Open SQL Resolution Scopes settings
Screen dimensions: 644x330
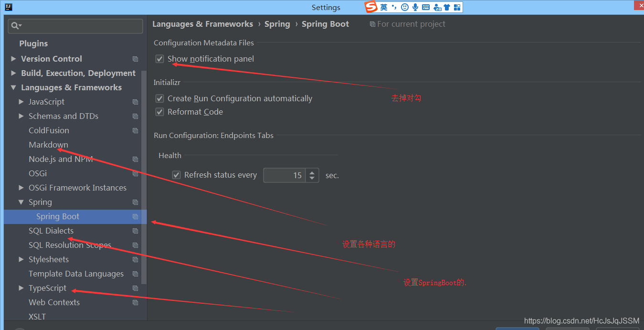pyautogui.click(x=70, y=245)
